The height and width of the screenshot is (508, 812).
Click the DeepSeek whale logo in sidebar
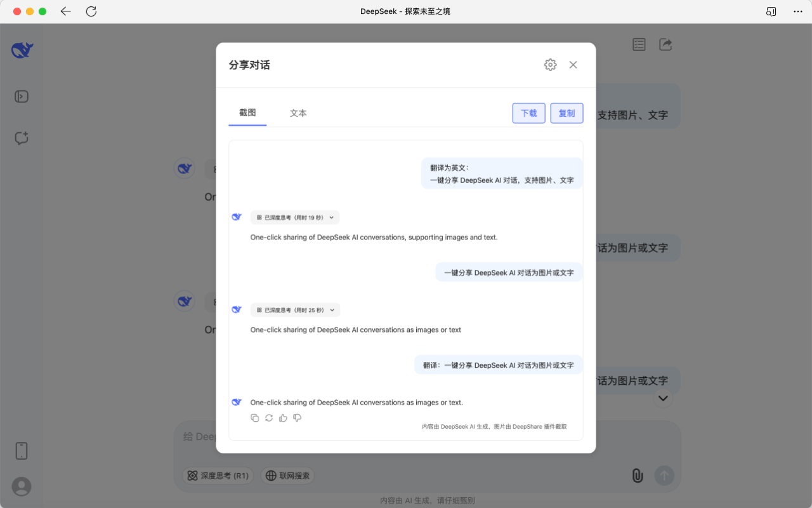(x=22, y=50)
